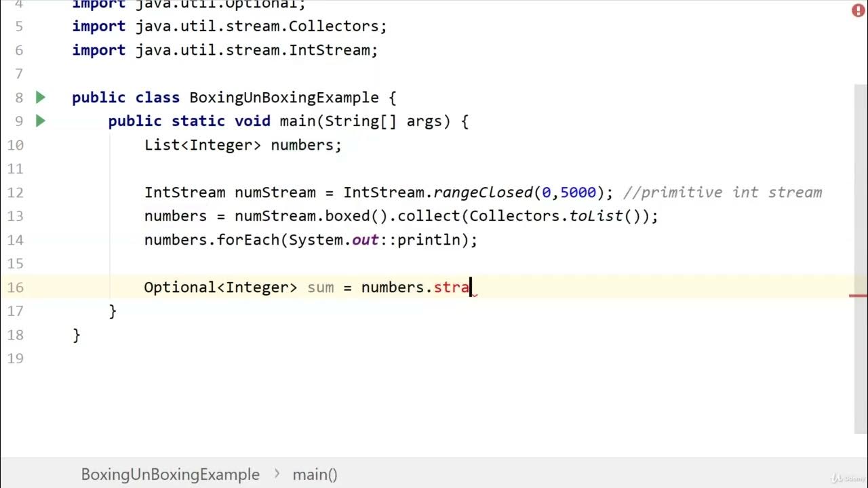Click line number 8 in the gutter

(19, 98)
